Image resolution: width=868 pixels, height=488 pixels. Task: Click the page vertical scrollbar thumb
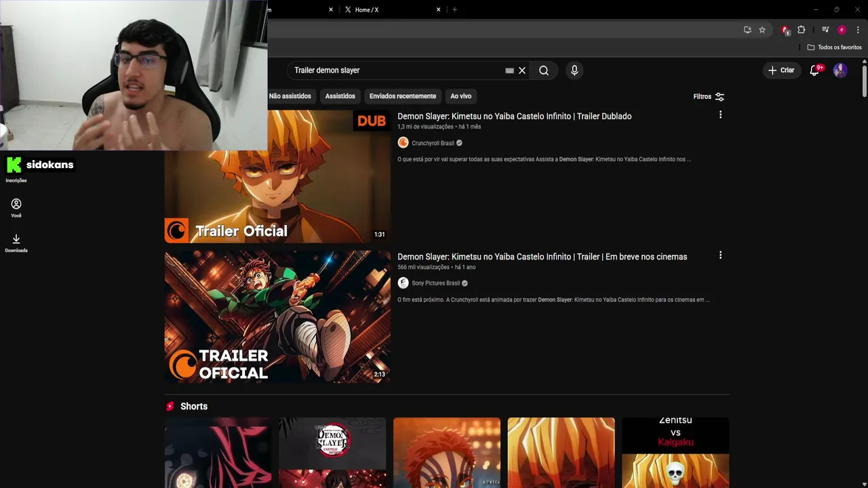pyautogui.click(x=865, y=80)
